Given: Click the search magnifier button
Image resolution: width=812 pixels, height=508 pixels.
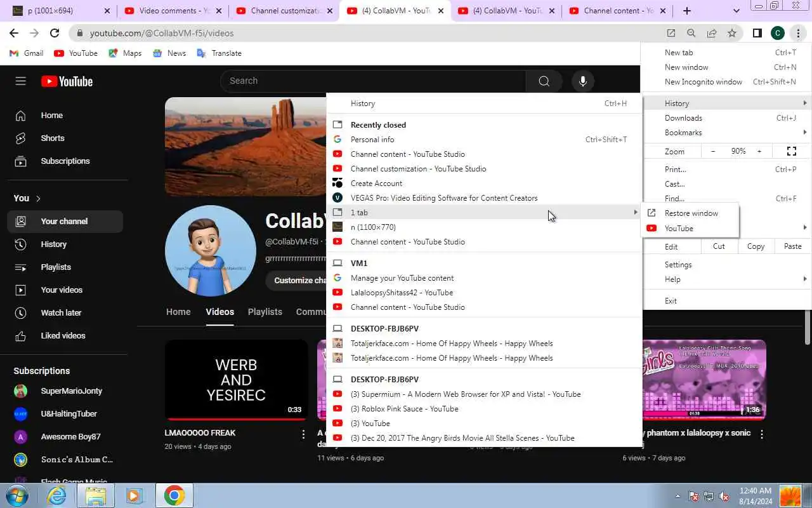Looking at the screenshot, I should [x=544, y=81].
